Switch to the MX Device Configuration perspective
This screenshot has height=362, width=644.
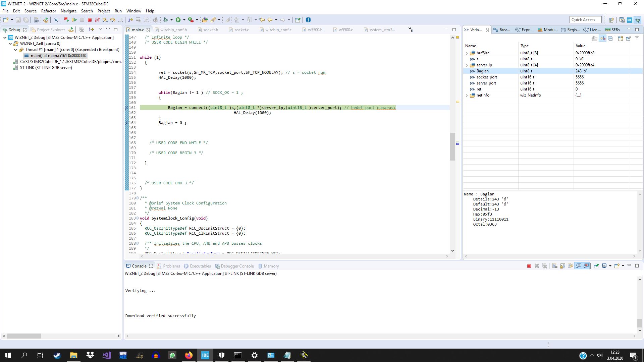[630, 20]
